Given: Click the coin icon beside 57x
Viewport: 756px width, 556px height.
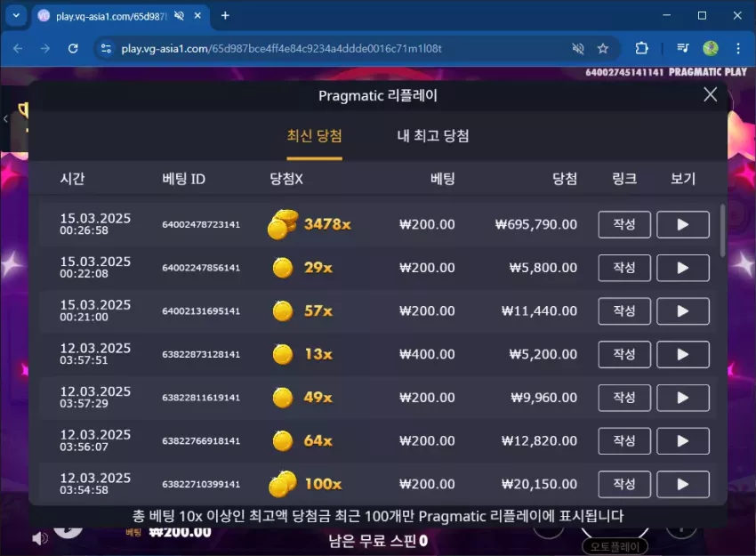Looking at the screenshot, I should click(283, 311).
